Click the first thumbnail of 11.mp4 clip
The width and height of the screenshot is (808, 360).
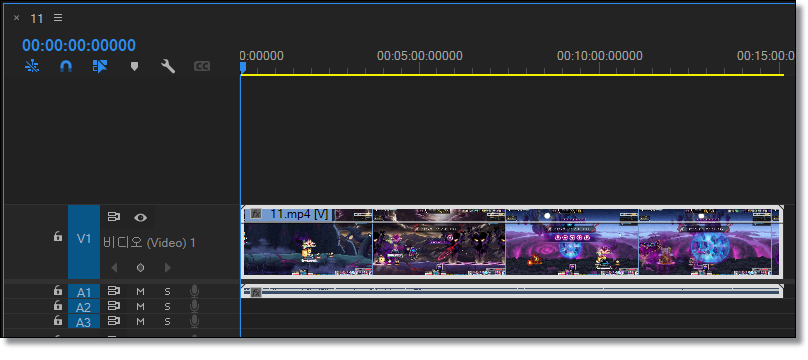[x=308, y=242]
